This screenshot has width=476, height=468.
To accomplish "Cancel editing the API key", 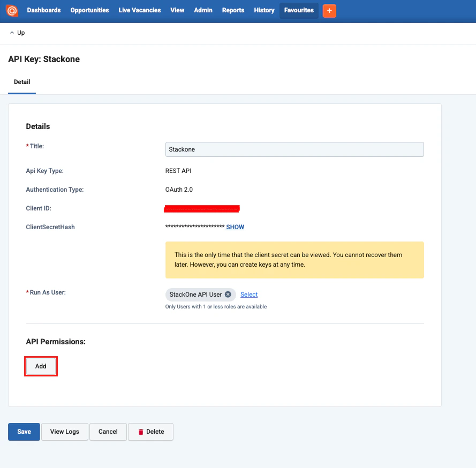I will [x=108, y=432].
